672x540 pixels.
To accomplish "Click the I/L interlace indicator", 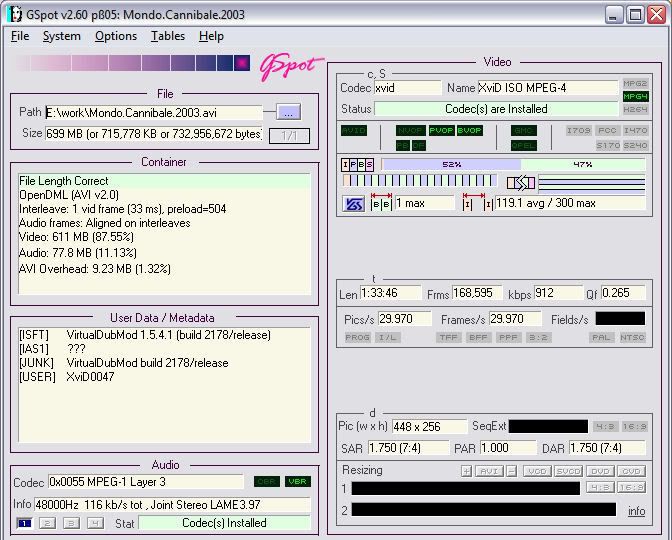I will pos(387,338).
